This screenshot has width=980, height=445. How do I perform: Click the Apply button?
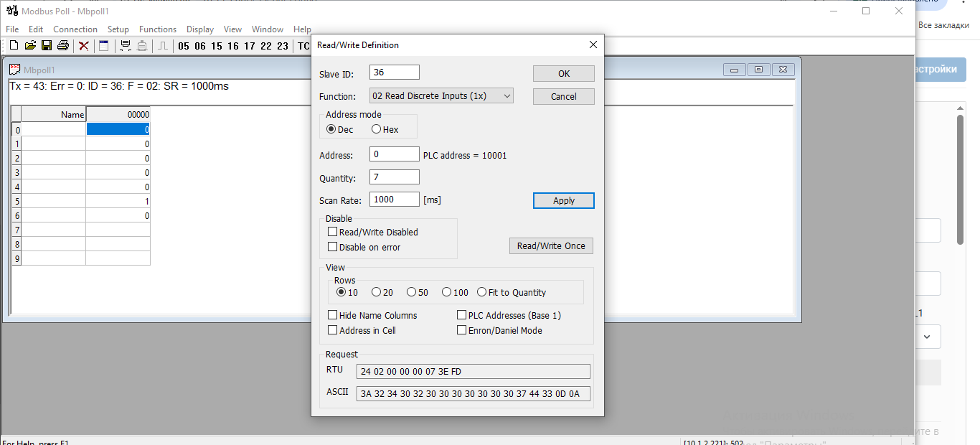pyautogui.click(x=564, y=200)
